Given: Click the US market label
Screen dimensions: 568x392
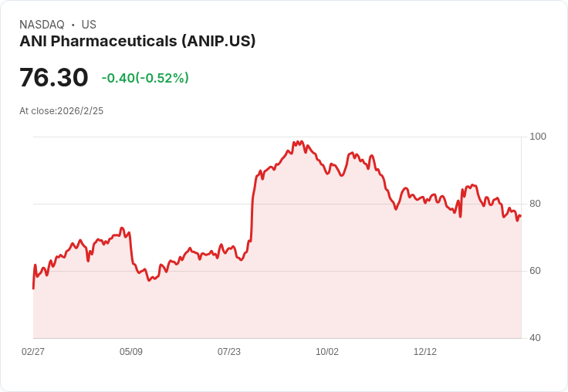Looking at the screenshot, I should point(89,25).
